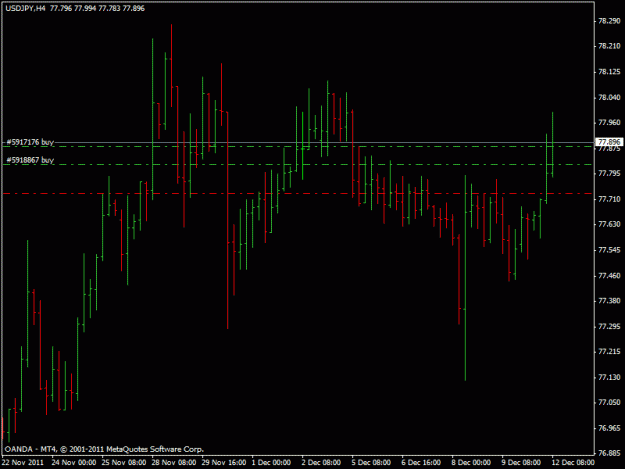The image size is (625, 469).
Task: Click the 77.795 price axis label
Action: (x=609, y=173)
